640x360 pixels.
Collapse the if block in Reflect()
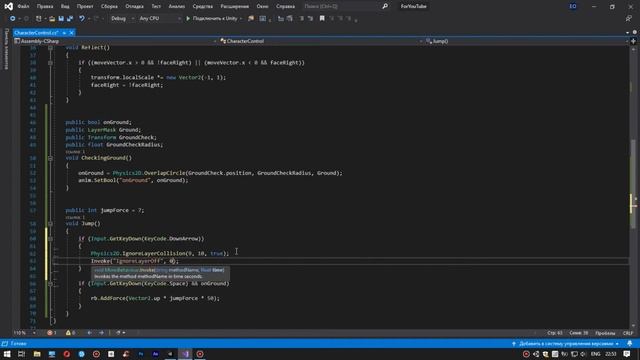click(x=50, y=63)
